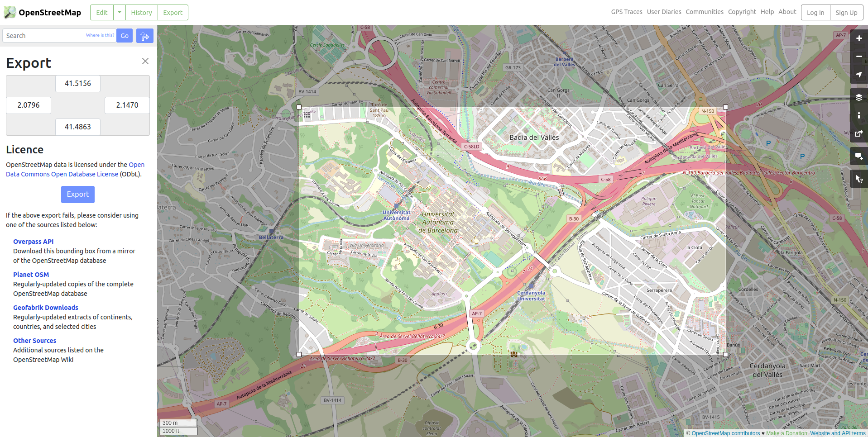
Task: Open the Geofabrik Downloads link
Action: (x=45, y=308)
